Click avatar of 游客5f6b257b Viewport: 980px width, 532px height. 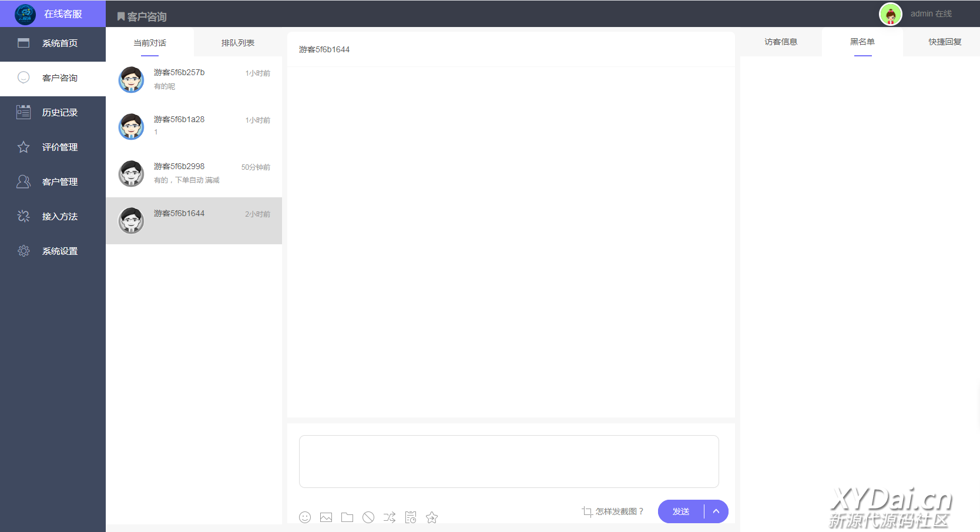point(131,79)
